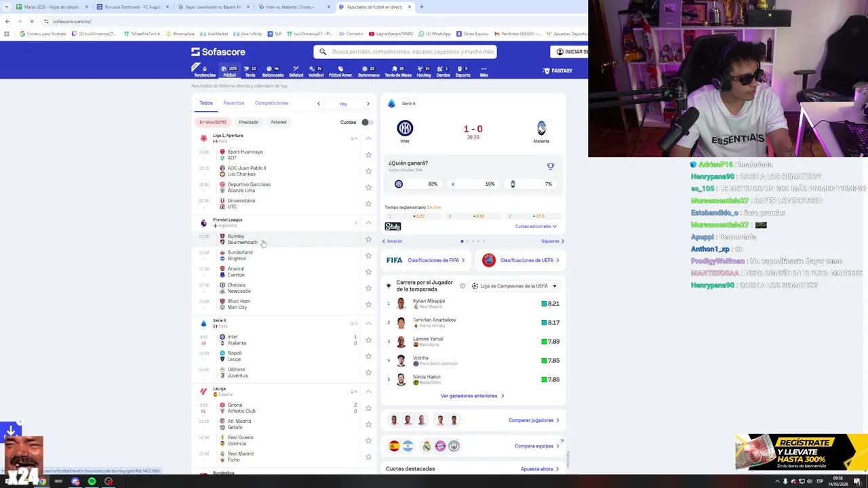
Task: Star the Real Madrid vs Elche match
Action: click(368, 457)
